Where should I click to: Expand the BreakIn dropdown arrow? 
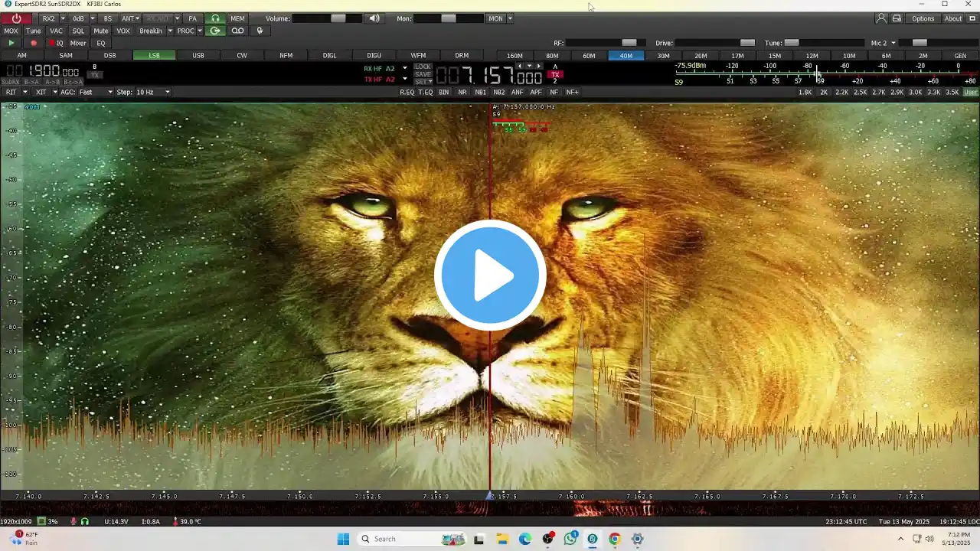coord(169,31)
